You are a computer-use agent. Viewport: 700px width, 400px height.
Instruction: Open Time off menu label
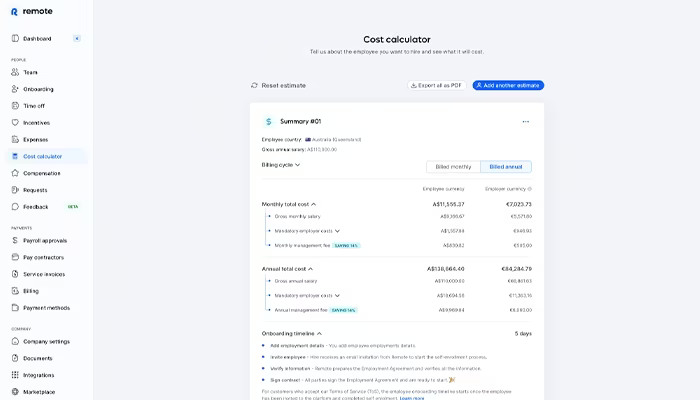pyautogui.click(x=34, y=106)
